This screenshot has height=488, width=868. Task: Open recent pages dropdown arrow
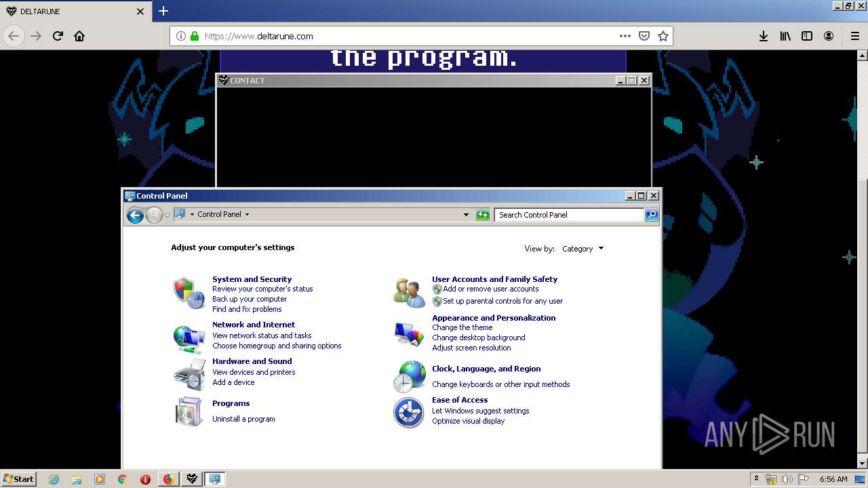tap(167, 216)
